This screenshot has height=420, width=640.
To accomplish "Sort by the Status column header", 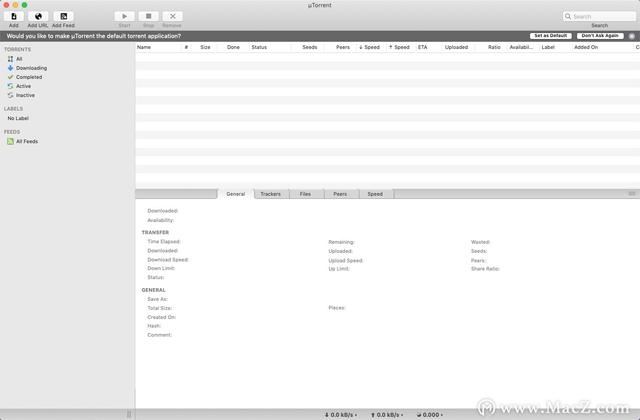I will (270, 47).
